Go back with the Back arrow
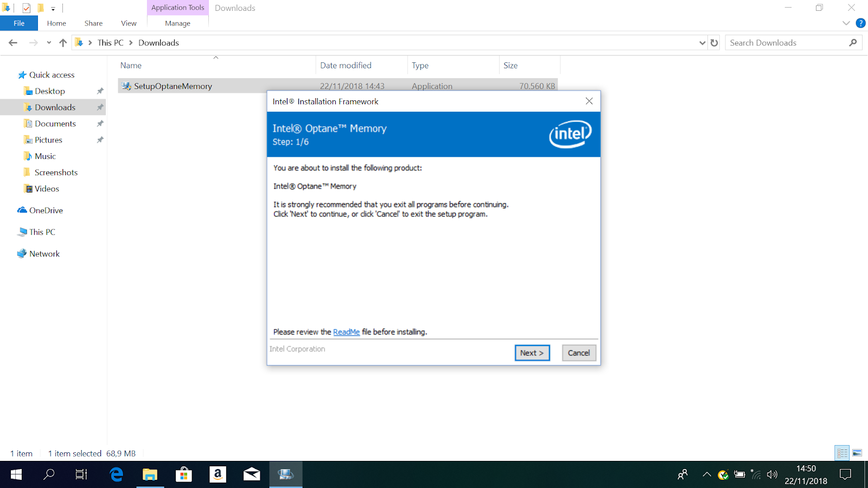Screen dimensions: 868x488 pos(13,43)
